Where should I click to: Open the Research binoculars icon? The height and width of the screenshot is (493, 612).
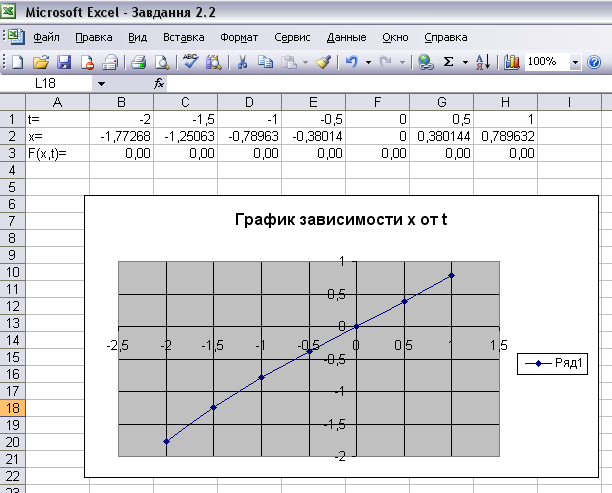(x=213, y=62)
